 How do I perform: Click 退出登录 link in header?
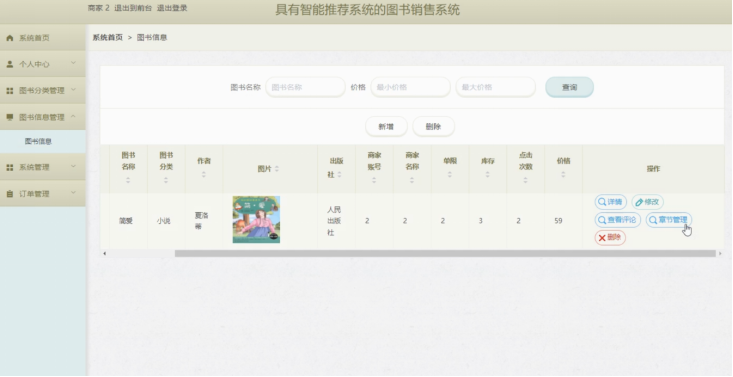(172, 8)
